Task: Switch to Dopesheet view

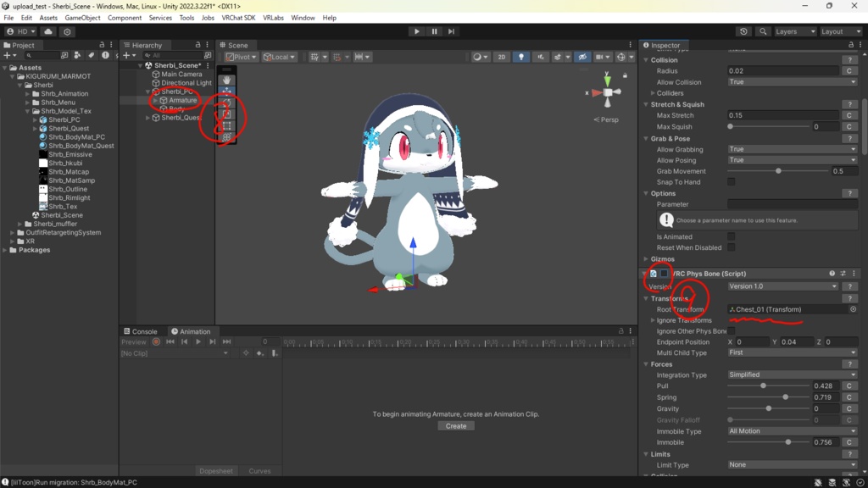Action: (216, 471)
